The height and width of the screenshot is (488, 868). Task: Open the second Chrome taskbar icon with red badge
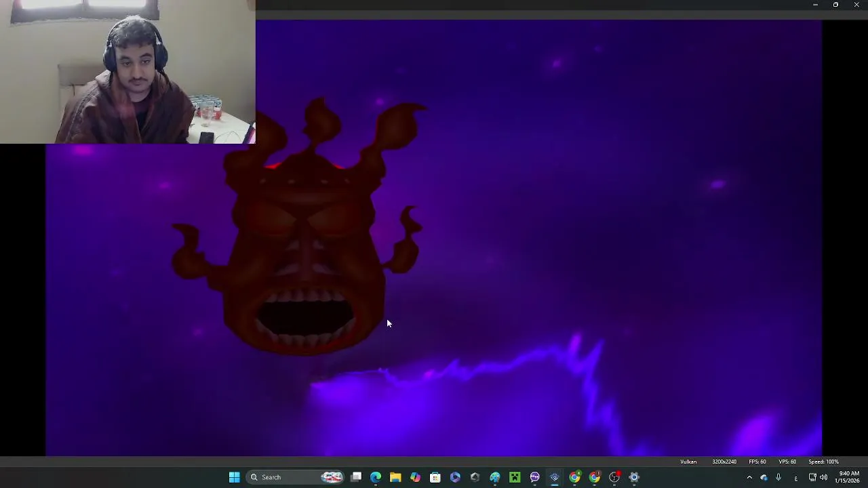coord(595,477)
